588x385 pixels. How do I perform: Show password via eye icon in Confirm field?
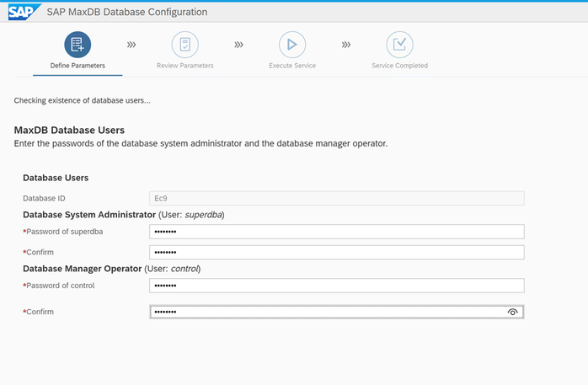(x=513, y=312)
